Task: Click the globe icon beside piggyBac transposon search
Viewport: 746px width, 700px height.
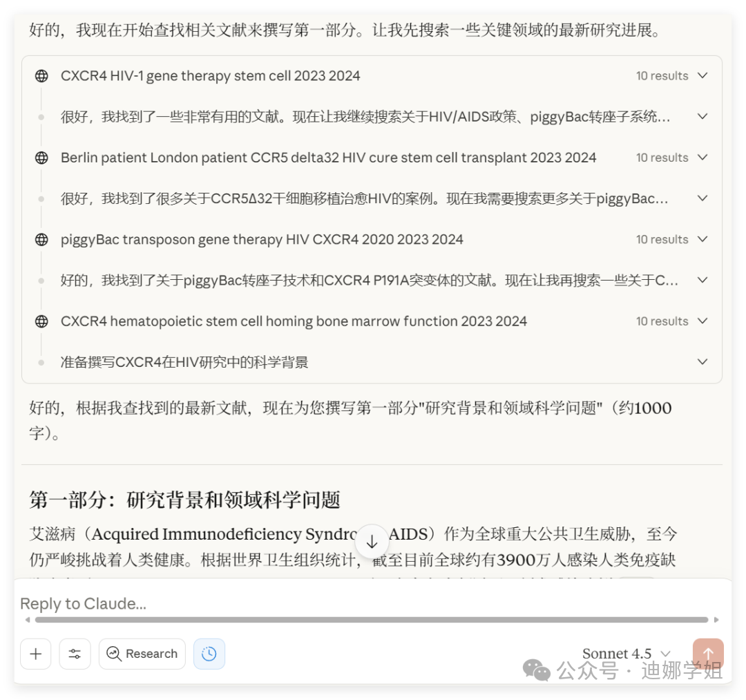Action: coord(41,239)
